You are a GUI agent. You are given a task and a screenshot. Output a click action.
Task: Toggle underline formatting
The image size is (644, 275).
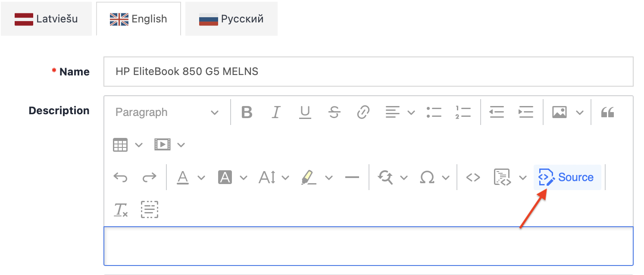click(305, 112)
